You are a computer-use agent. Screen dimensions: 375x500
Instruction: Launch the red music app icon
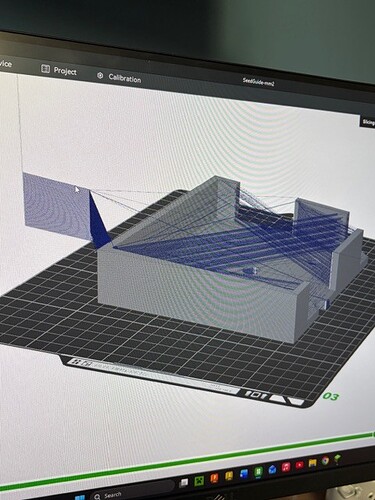(x=286, y=467)
